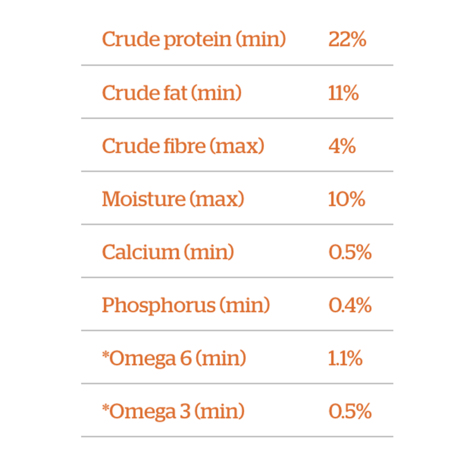Click the asterisk before Omega 6
Screen dimensions: 476x476
pyautogui.click(x=105, y=354)
